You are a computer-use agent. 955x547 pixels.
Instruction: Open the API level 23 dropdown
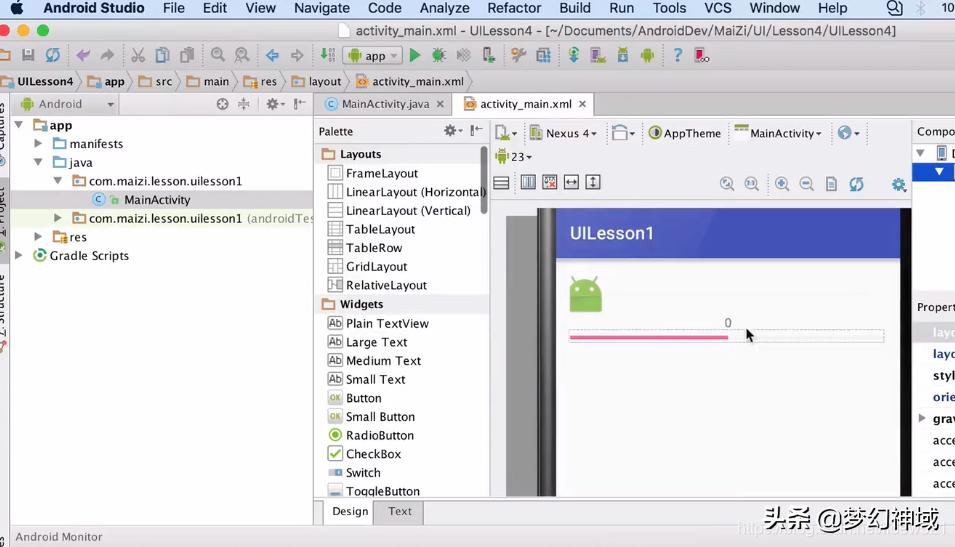[515, 157]
